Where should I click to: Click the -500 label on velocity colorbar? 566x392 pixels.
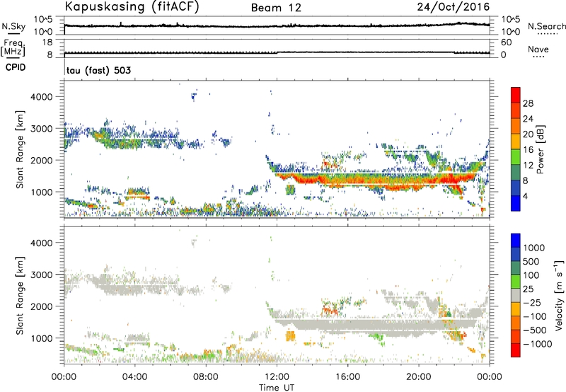point(535,330)
